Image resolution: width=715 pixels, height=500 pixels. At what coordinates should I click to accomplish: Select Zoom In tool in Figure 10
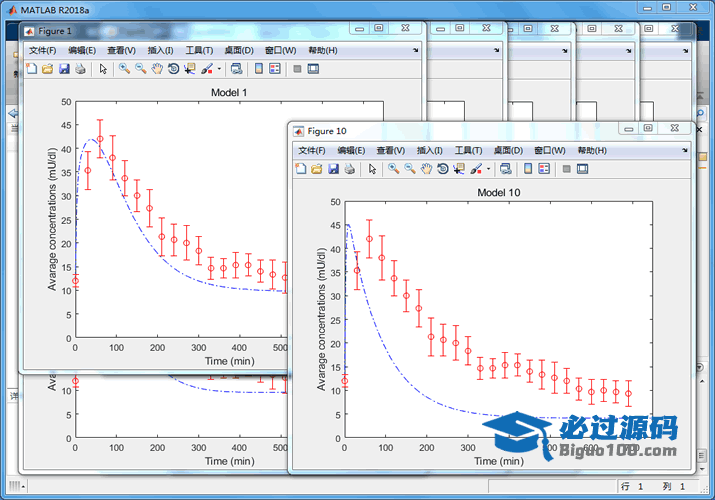(394, 169)
